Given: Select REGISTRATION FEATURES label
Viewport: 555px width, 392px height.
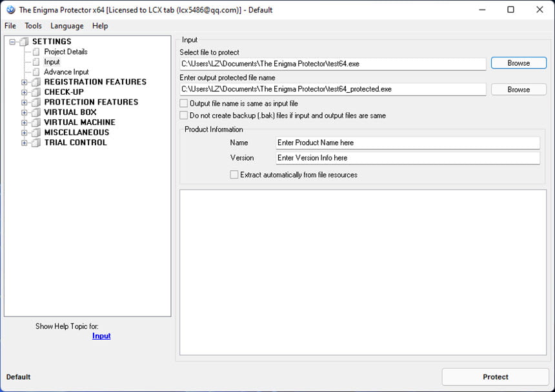Looking at the screenshot, I should (96, 82).
